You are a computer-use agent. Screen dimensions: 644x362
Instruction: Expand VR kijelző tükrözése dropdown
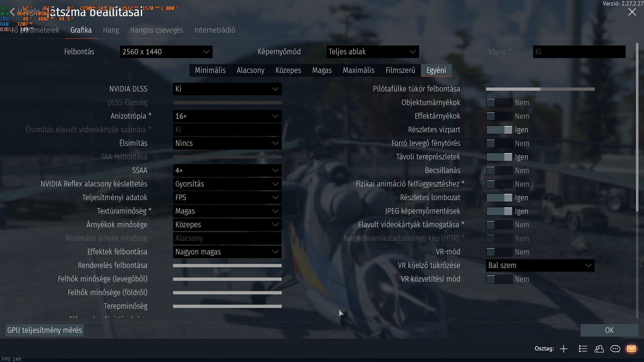point(540,265)
